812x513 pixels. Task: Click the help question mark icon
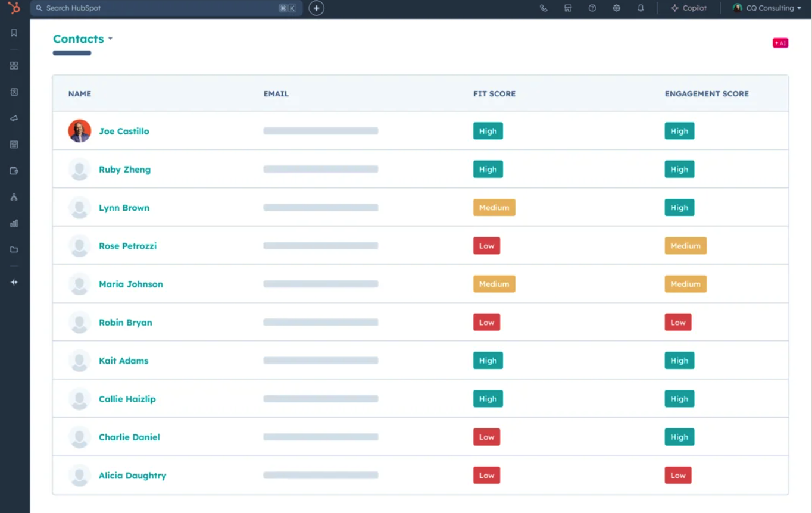[592, 8]
